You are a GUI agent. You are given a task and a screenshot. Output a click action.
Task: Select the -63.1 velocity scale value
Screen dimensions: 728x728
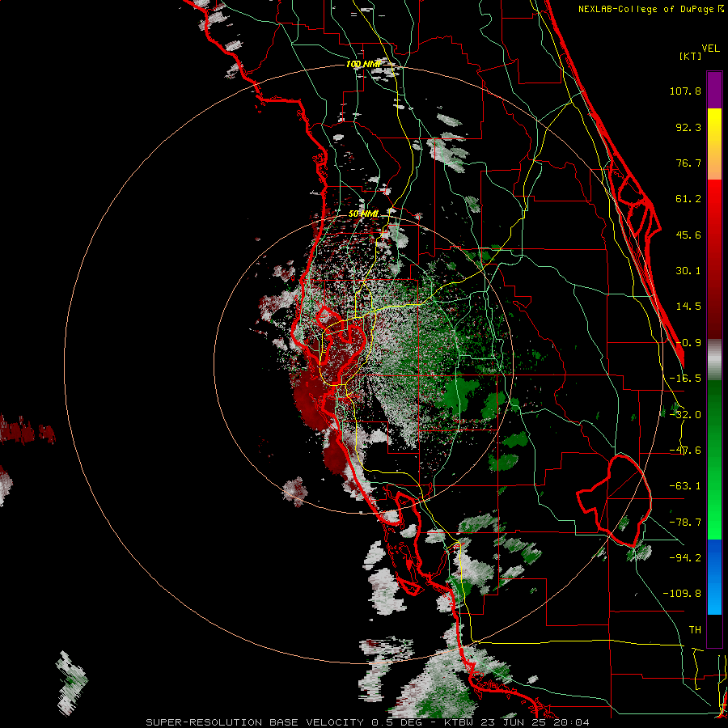tap(685, 486)
